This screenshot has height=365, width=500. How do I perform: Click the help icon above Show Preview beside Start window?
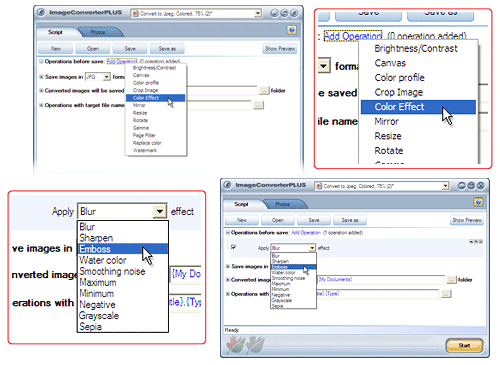(478, 202)
